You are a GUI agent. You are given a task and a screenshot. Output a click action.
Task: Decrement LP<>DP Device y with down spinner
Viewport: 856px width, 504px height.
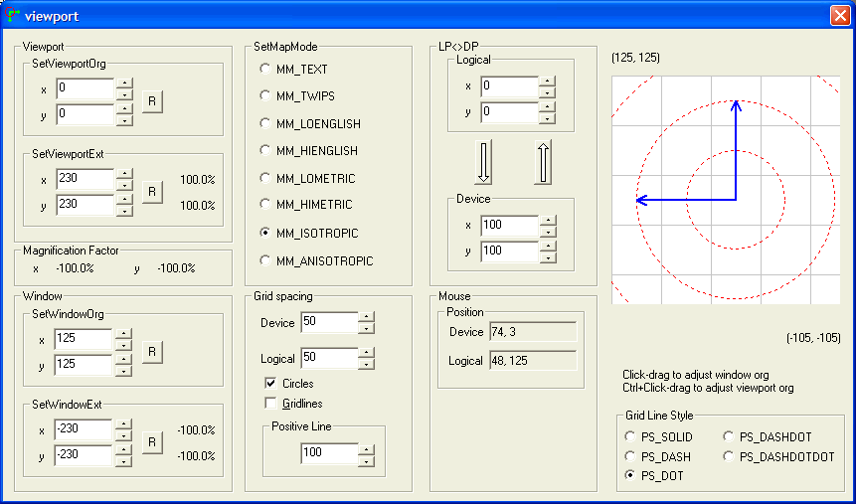coord(547,257)
